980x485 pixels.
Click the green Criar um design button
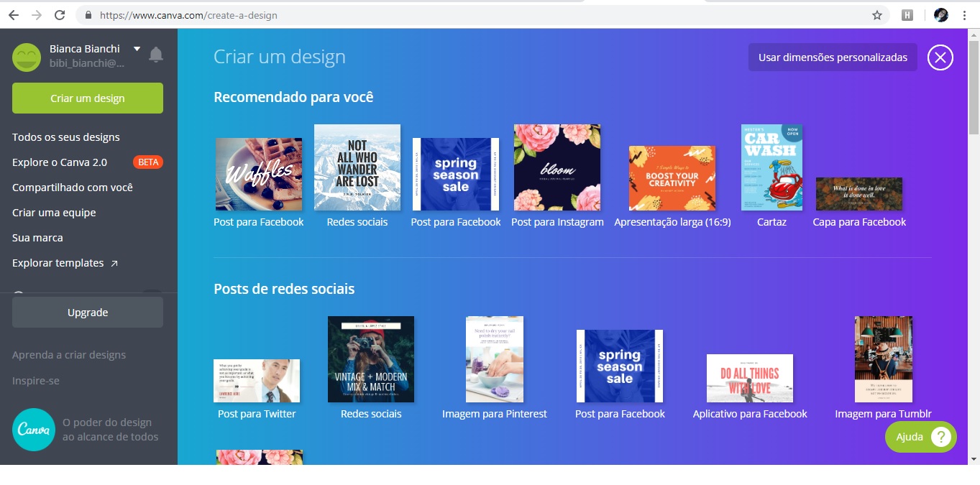pyautogui.click(x=88, y=98)
